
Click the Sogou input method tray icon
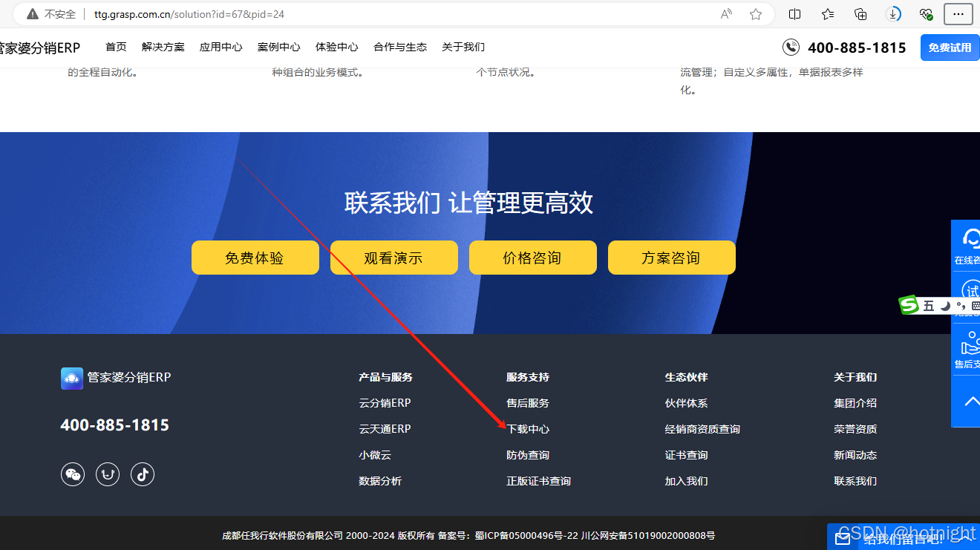(909, 305)
